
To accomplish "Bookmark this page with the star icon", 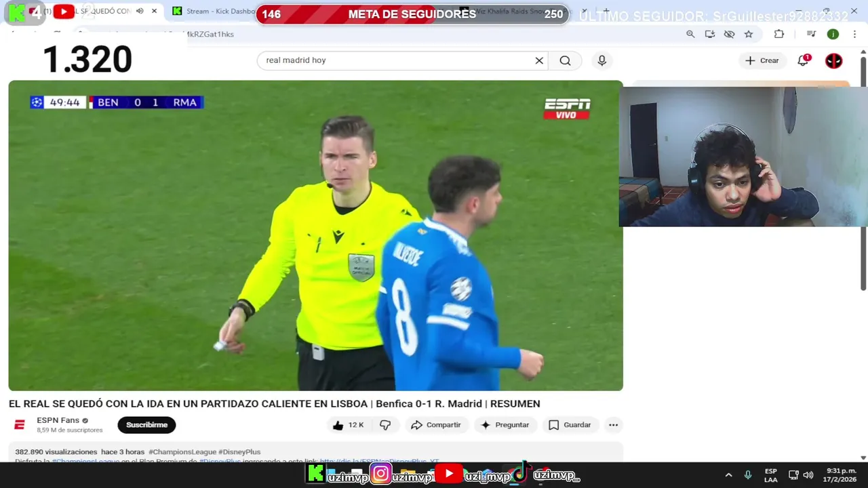I will click(749, 34).
